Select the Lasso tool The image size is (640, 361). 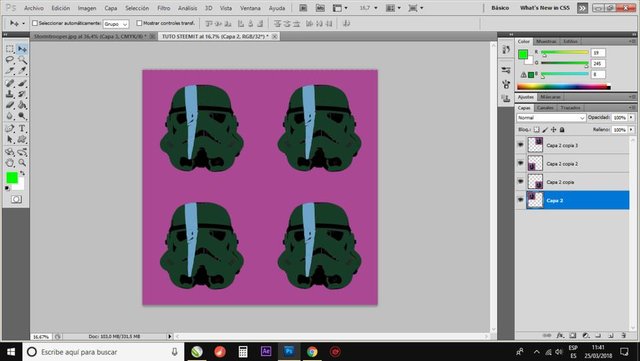coord(10,60)
